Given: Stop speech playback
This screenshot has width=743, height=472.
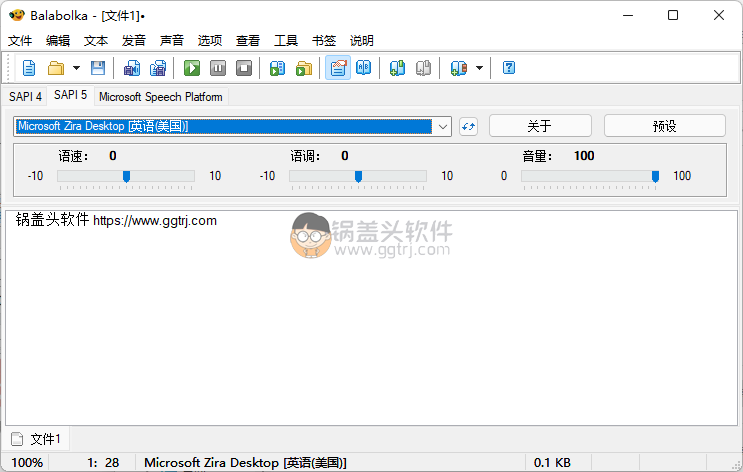Looking at the screenshot, I should point(244,68).
